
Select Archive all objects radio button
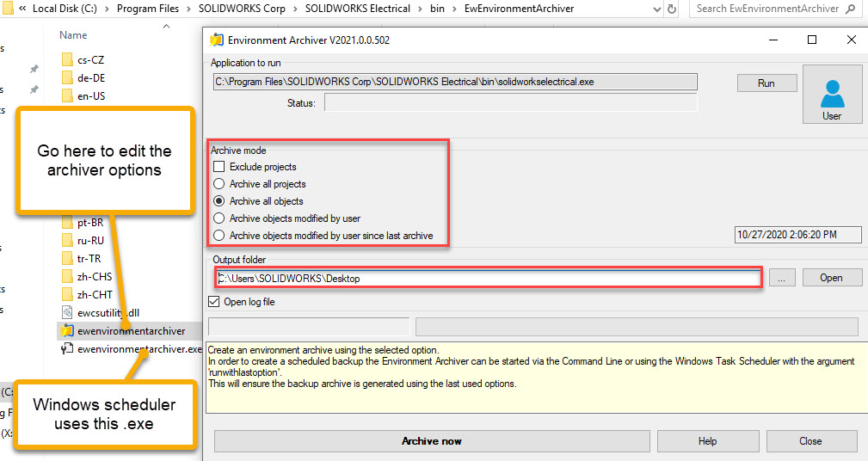(219, 201)
